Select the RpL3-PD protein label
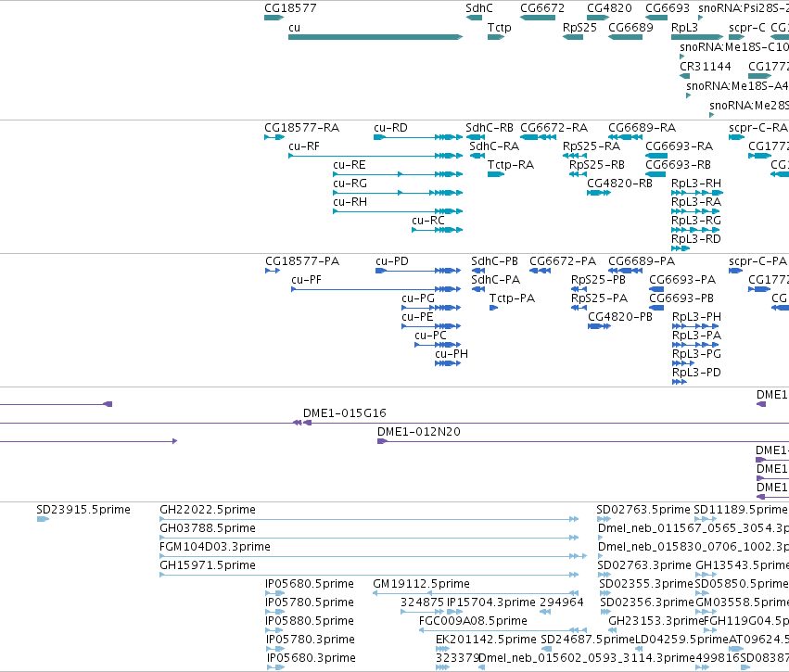Image resolution: width=789 pixels, height=672 pixels. tap(696, 373)
